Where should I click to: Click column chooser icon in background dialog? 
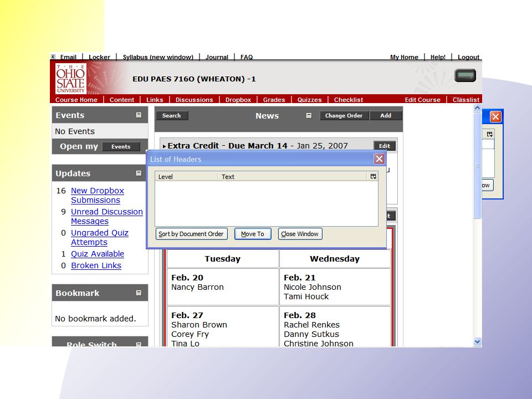[x=489, y=134]
